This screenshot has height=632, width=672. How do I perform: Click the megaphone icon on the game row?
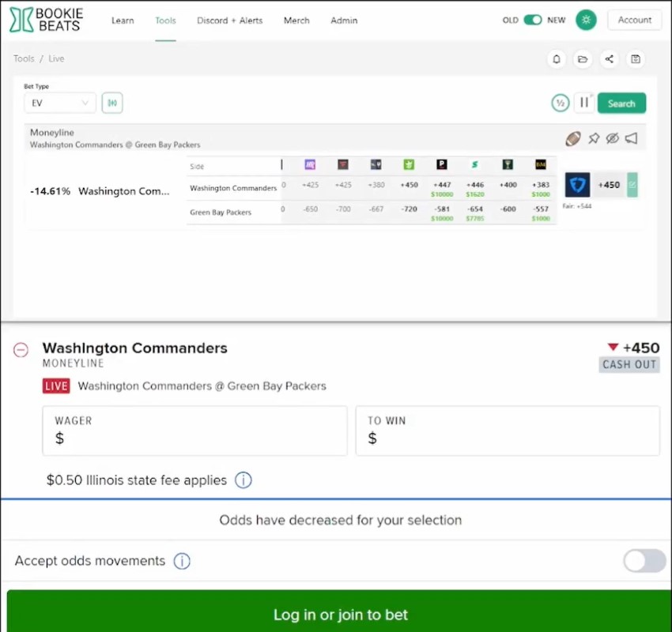click(x=630, y=137)
